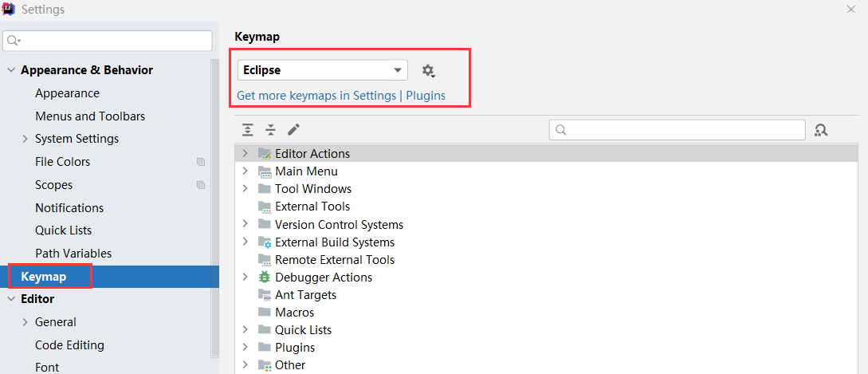
Task: Click the Remote External Tools folder icon
Action: click(x=265, y=260)
